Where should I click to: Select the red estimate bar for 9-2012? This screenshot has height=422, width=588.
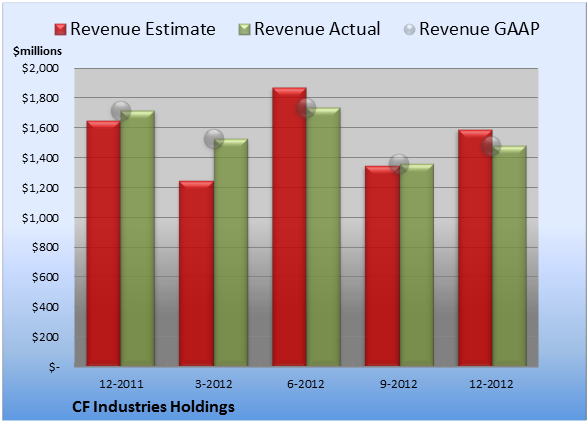382,266
